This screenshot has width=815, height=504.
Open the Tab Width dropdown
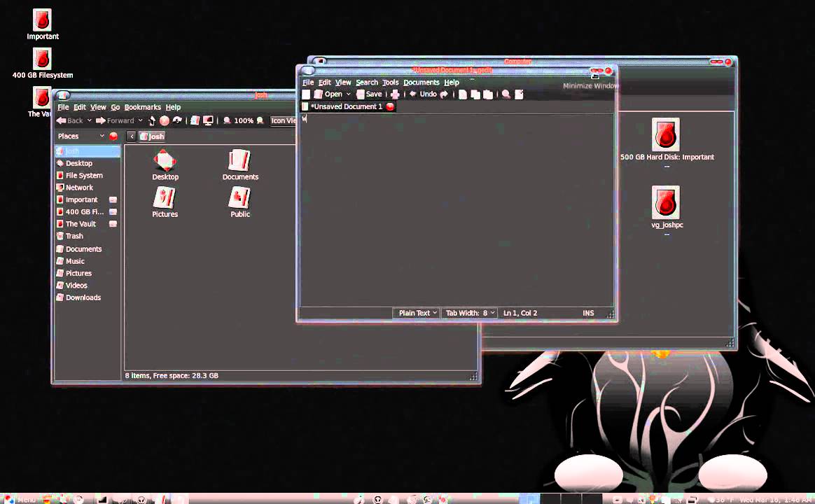(x=470, y=313)
